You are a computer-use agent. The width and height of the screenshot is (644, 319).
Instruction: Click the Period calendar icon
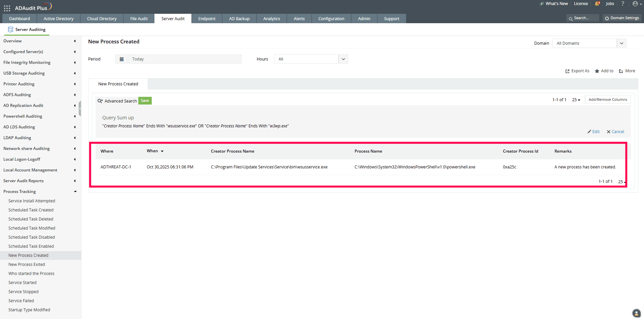(121, 59)
